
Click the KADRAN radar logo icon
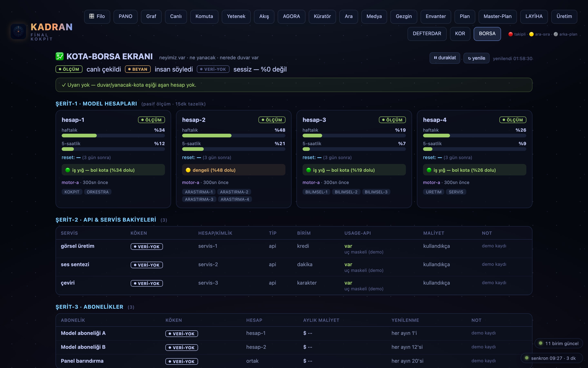click(18, 32)
